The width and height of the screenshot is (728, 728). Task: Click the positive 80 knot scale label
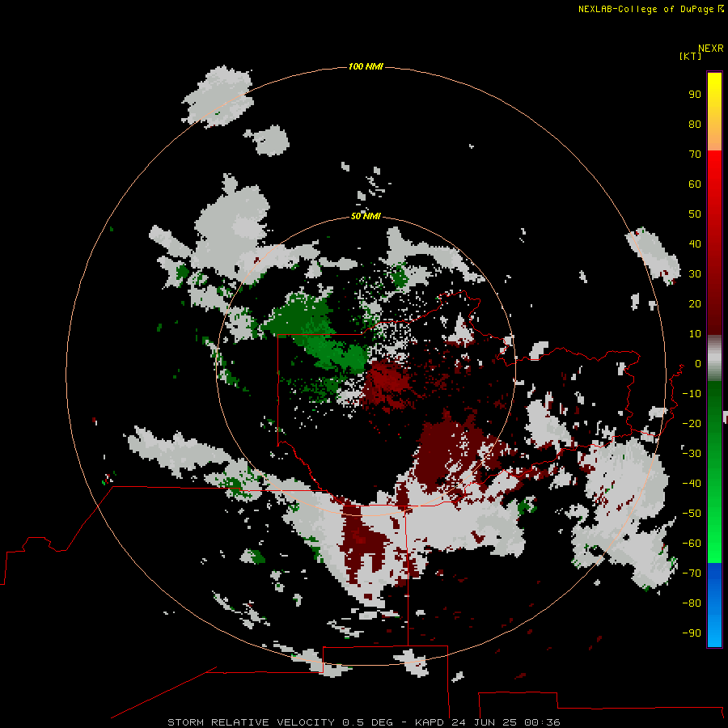(x=695, y=124)
